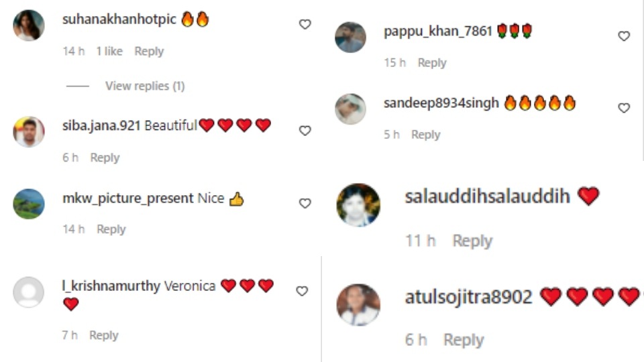Like mkw_picture_present's Nice comment

[305, 204]
